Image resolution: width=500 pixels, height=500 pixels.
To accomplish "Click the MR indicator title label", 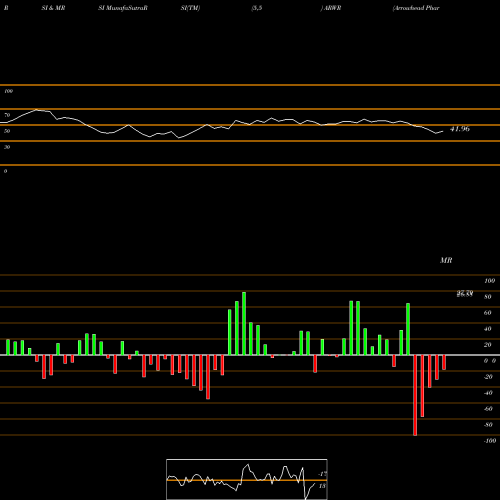I will point(446,260).
